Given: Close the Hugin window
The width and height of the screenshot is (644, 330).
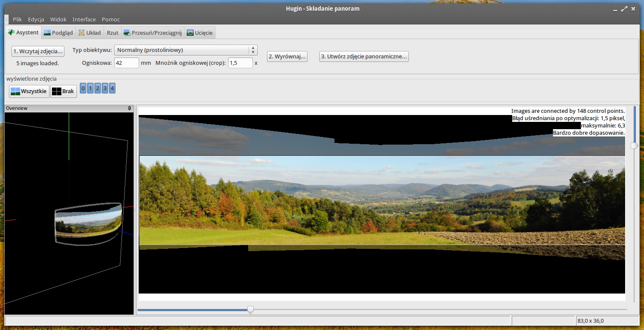Looking at the screenshot, I should 634,9.
